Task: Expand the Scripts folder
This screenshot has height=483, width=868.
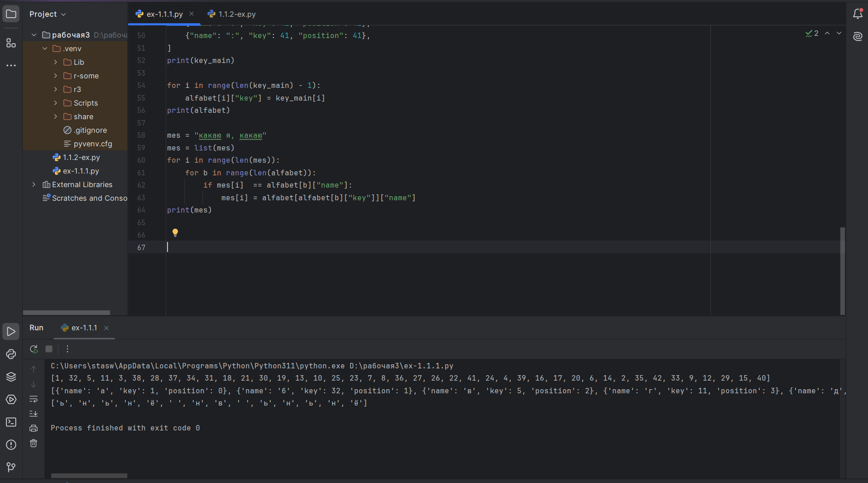Action: point(56,103)
